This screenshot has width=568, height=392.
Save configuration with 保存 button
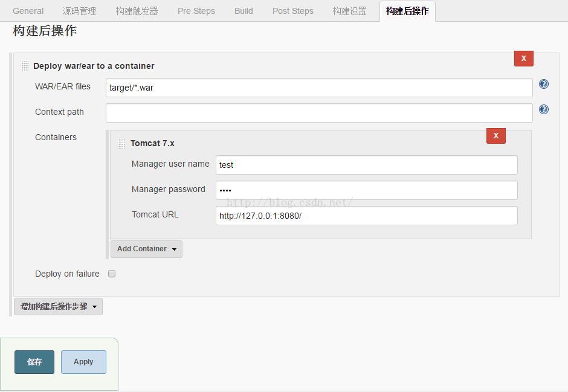click(34, 362)
